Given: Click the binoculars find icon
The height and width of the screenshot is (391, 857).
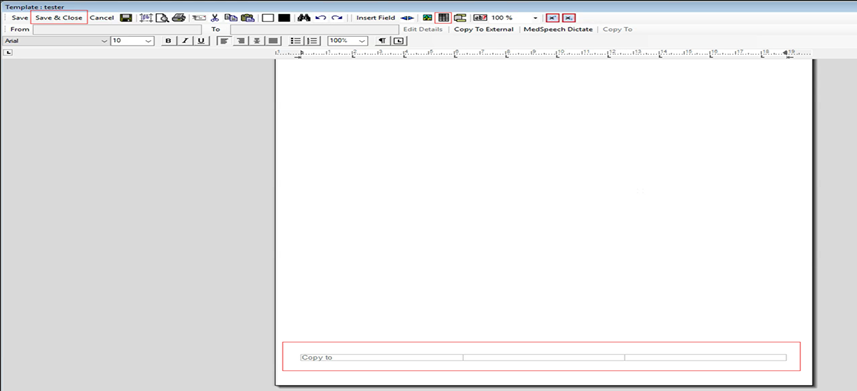Looking at the screenshot, I should [304, 18].
